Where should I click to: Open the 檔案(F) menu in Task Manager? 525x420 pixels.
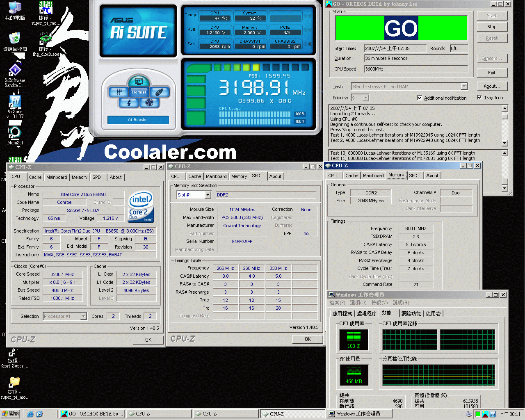tap(337, 303)
